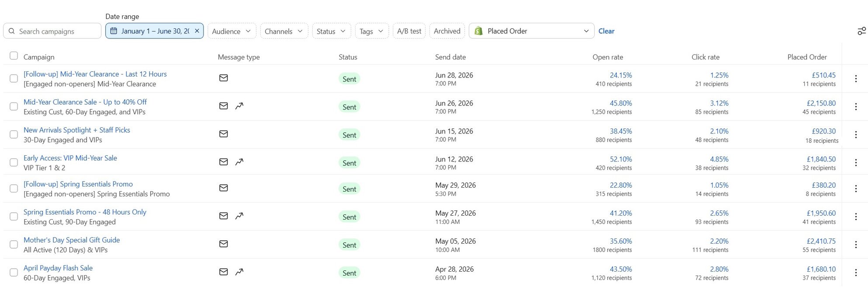Click email icon for Mid-Year Clearance Last 12 Hours
The width and height of the screenshot is (868, 287).
pyautogui.click(x=224, y=78)
